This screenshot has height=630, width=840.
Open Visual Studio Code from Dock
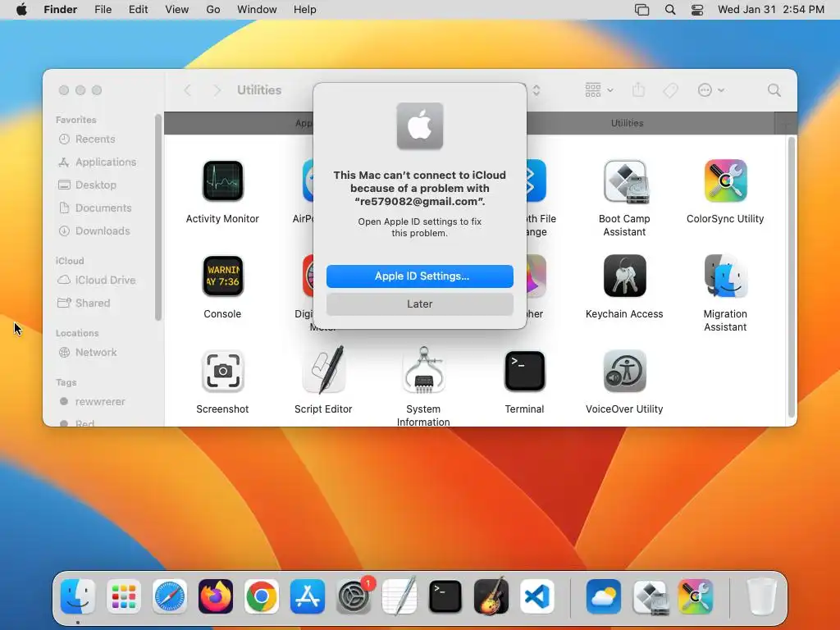[536, 596]
